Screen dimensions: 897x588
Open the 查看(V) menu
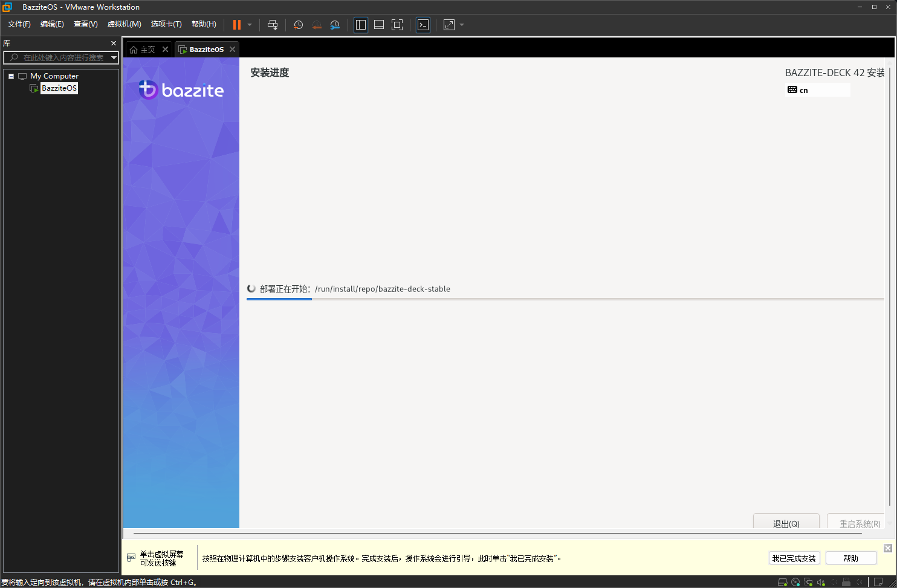coord(85,24)
